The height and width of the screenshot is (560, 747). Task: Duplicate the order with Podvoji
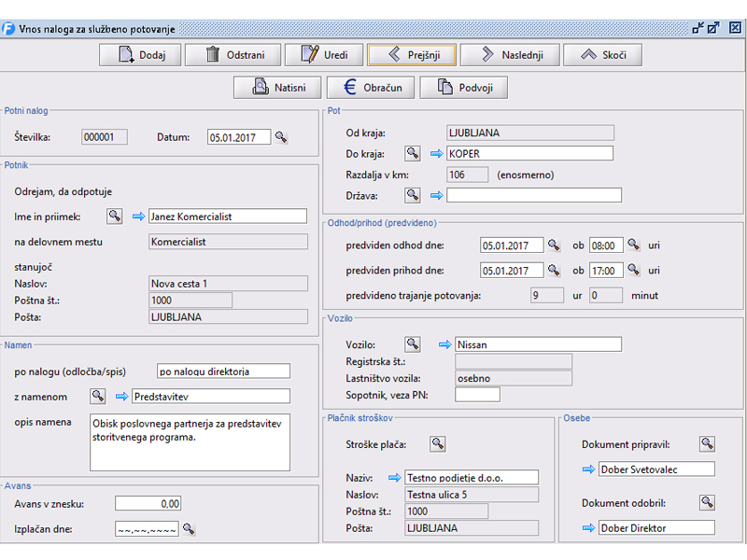pos(463,88)
